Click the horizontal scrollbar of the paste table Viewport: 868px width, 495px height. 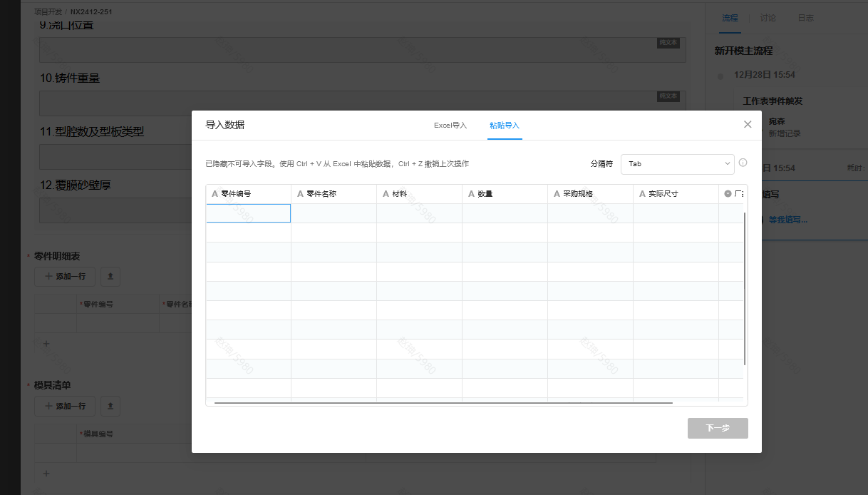click(442, 403)
